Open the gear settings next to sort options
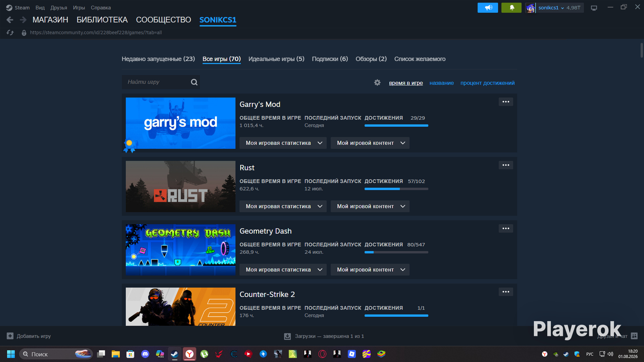 [x=377, y=83]
